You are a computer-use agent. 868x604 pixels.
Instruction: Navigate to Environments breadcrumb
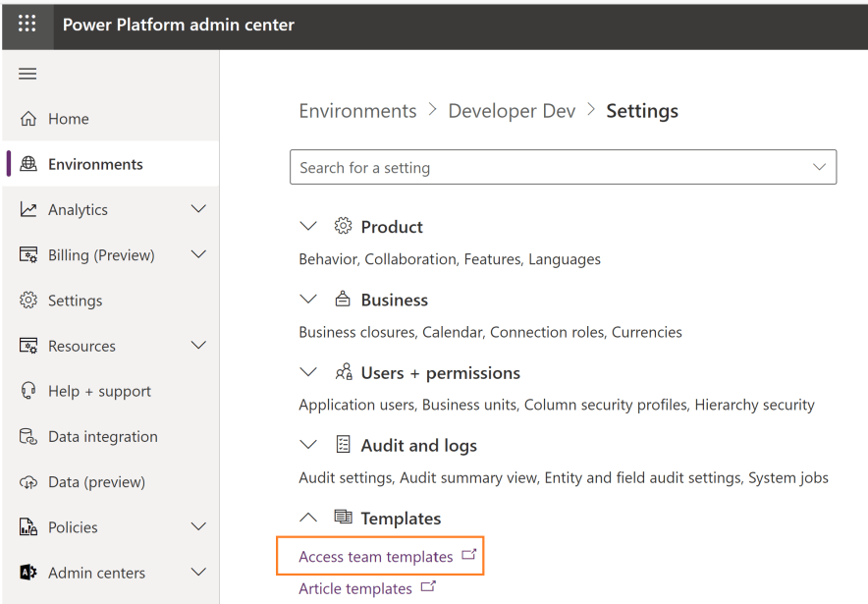pyautogui.click(x=357, y=111)
